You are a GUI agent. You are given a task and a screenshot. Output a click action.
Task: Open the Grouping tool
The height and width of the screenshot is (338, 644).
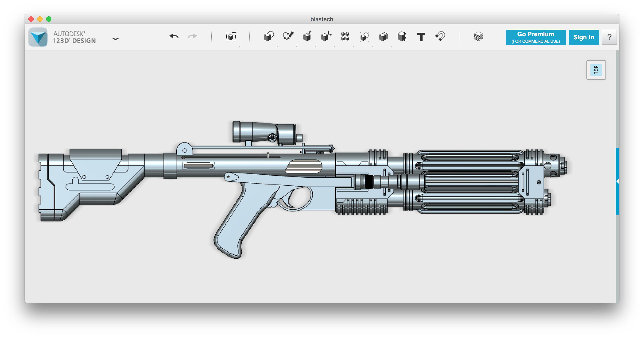click(x=364, y=36)
